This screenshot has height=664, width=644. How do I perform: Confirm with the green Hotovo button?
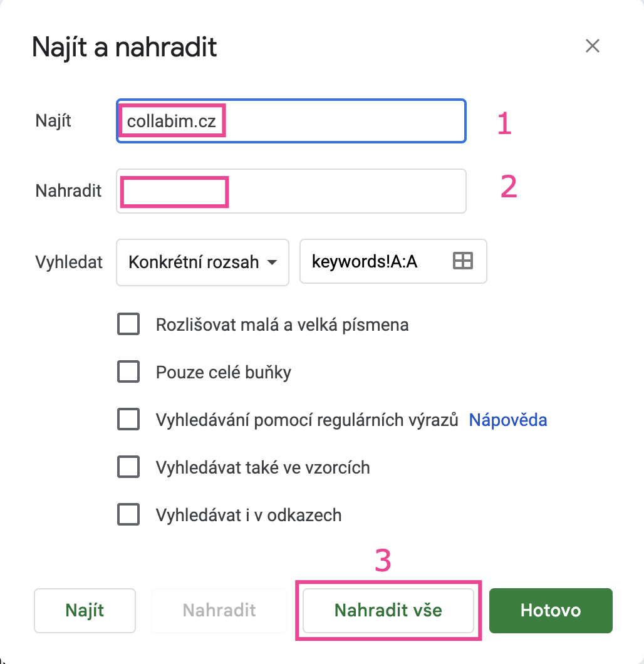(x=551, y=611)
